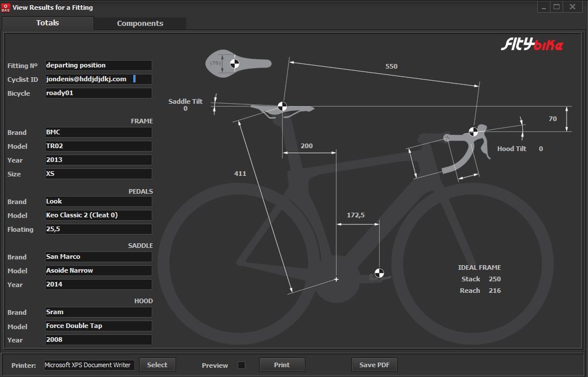Image resolution: width=588 pixels, height=377 pixels.
Task: Click the Floating field 25,5
Action: 99,229
